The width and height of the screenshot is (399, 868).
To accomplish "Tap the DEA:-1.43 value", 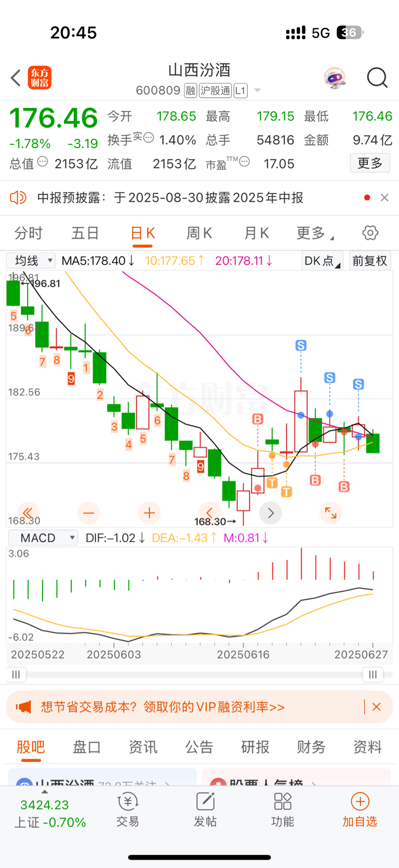I will click(184, 537).
